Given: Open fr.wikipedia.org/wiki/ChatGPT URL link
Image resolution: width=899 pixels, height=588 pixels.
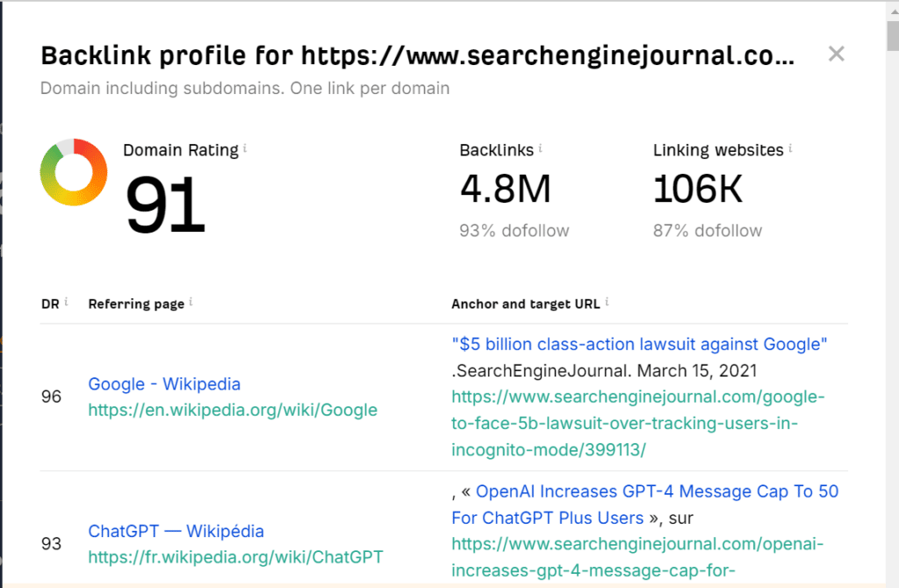Looking at the screenshot, I should [x=235, y=557].
